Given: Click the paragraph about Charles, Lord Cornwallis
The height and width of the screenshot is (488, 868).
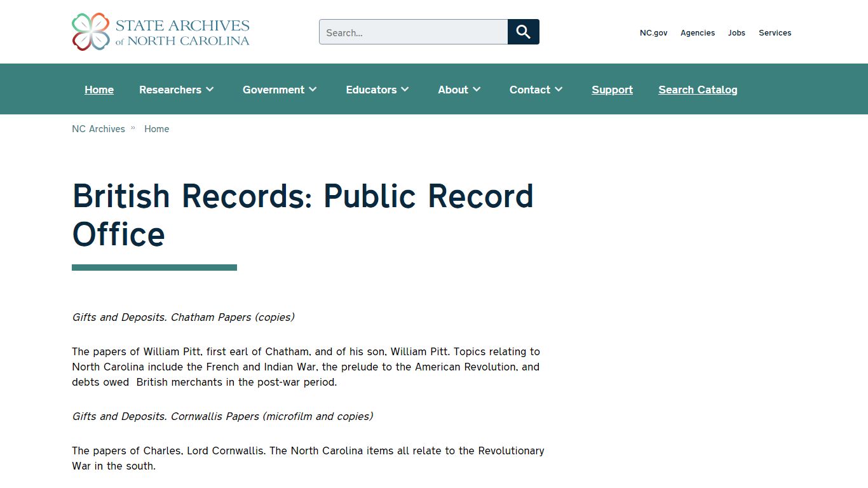Looking at the screenshot, I should (x=308, y=458).
